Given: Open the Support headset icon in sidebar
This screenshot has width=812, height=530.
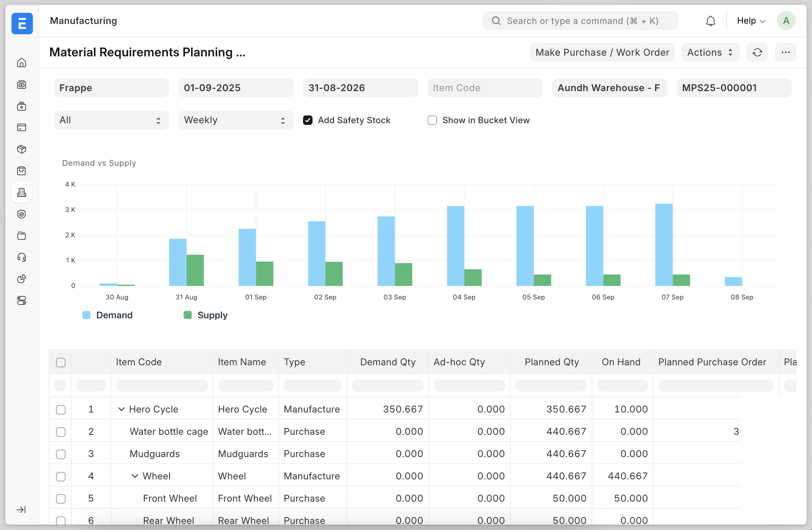Looking at the screenshot, I should pyautogui.click(x=22, y=257).
